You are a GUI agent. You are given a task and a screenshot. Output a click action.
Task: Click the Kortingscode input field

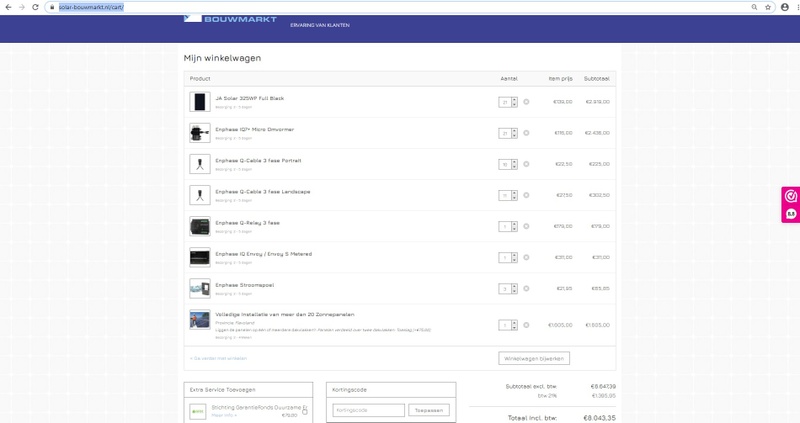(x=369, y=410)
